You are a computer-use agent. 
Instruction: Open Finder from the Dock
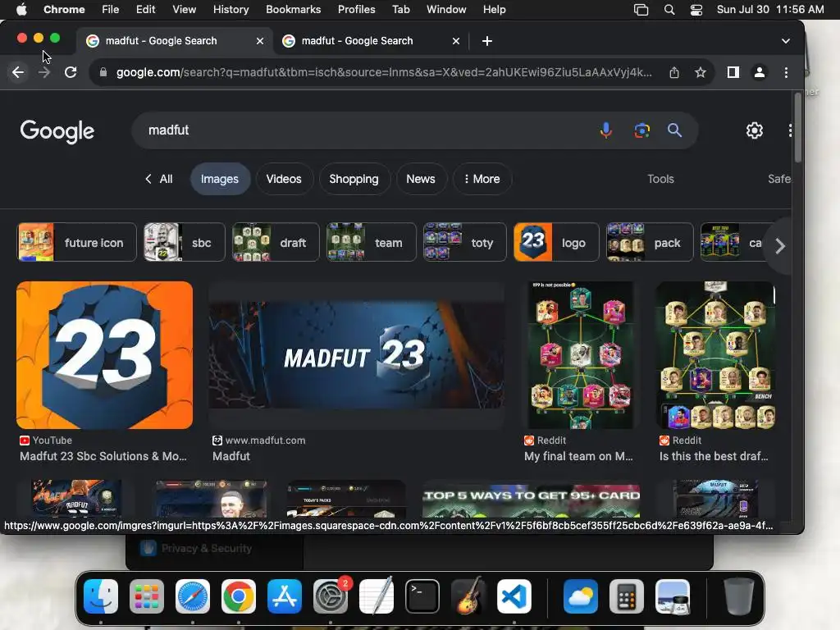point(101,596)
